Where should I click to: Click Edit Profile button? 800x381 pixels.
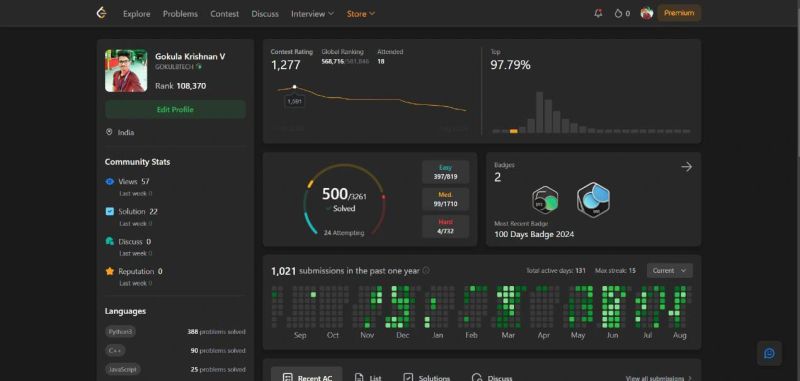175,110
